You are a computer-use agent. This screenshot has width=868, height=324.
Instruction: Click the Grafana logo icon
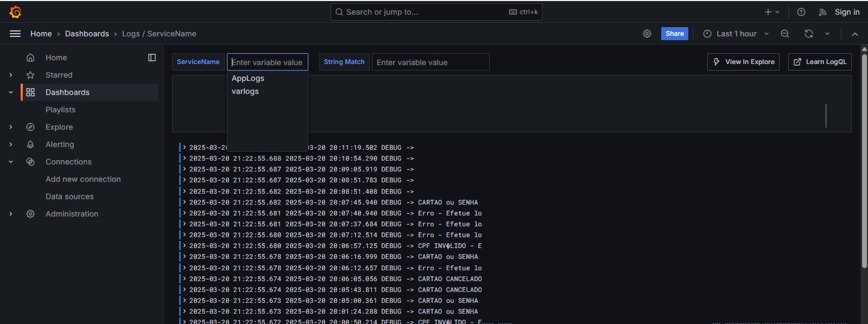point(15,12)
